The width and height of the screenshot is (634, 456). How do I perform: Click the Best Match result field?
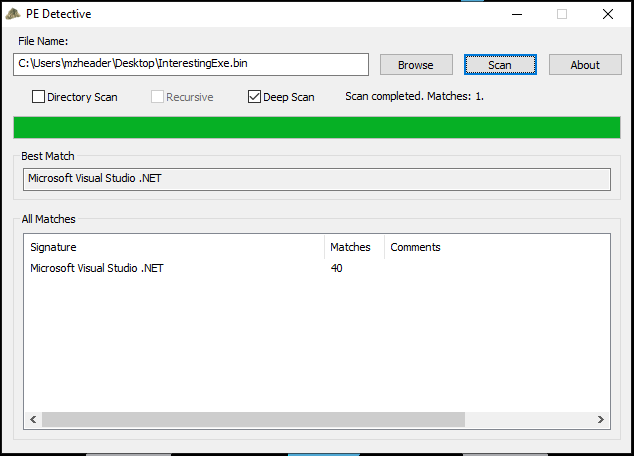coord(317,179)
